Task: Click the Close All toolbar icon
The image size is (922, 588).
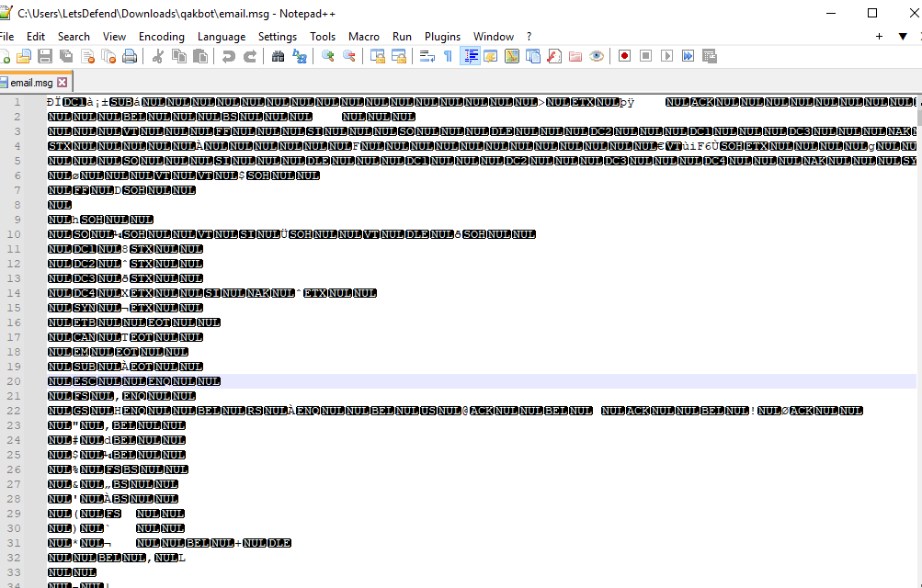Action: pyautogui.click(x=108, y=56)
